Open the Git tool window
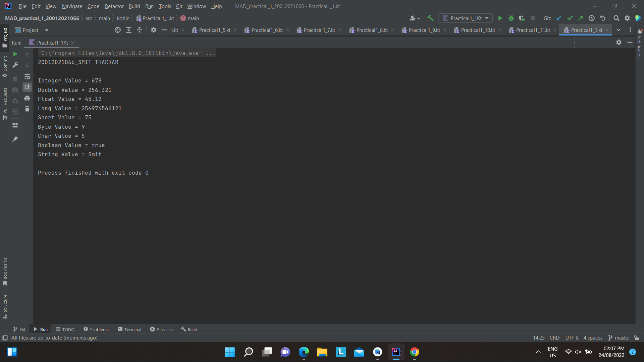 pos(19,329)
